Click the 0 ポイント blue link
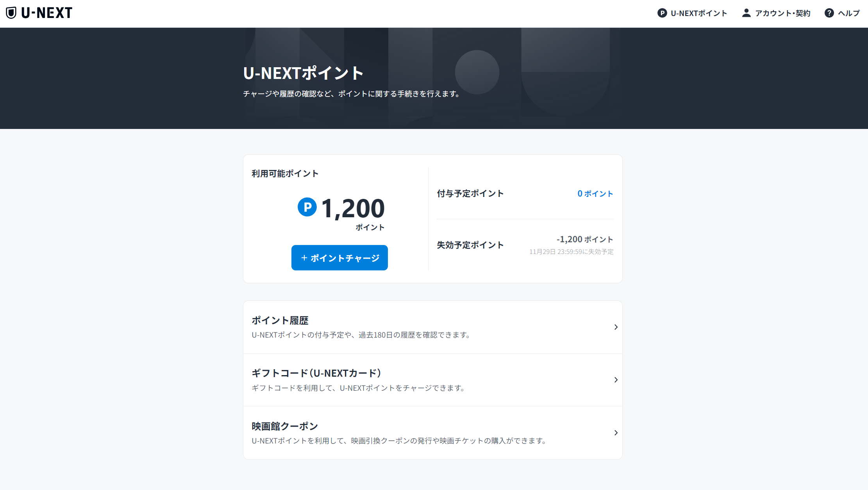The height and width of the screenshot is (490, 868). click(x=595, y=194)
